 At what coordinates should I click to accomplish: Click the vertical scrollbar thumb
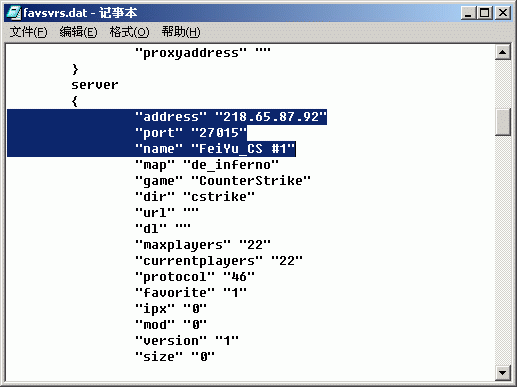click(503, 122)
